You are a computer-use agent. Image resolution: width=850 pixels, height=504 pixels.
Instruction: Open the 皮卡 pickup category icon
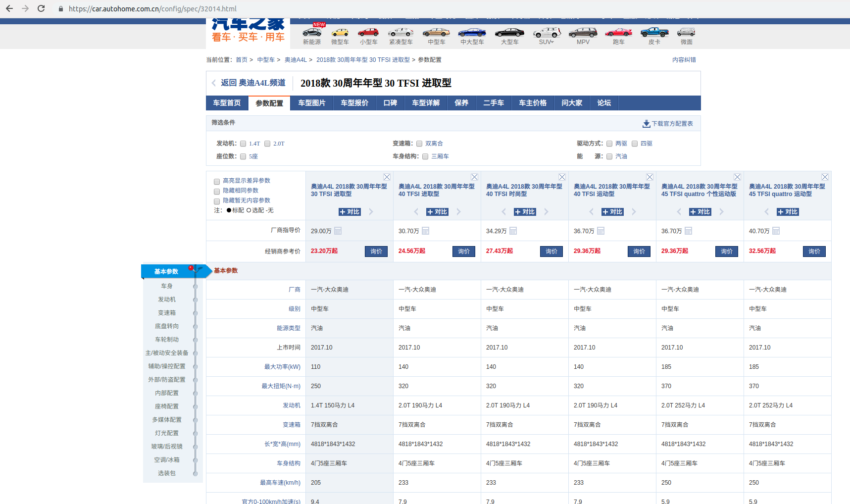point(654,33)
